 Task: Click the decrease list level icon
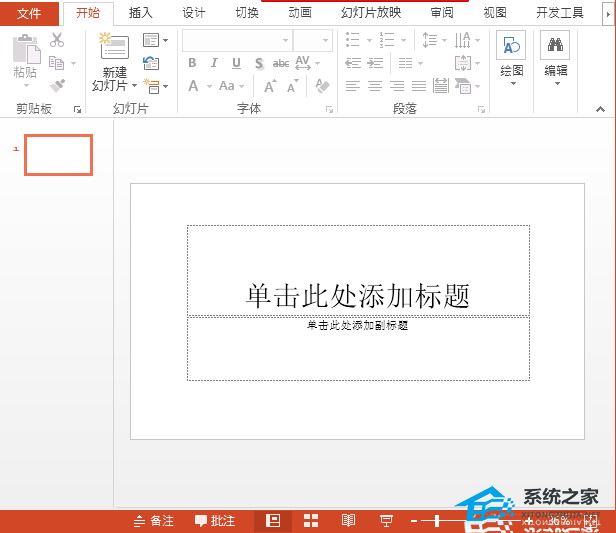[353, 63]
